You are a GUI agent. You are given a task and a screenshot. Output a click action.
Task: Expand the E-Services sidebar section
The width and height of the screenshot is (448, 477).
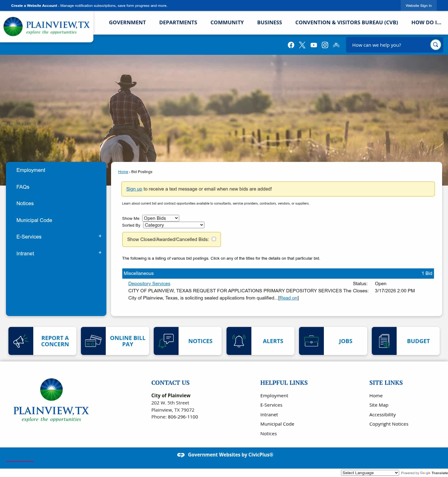(x=100, y=236)
